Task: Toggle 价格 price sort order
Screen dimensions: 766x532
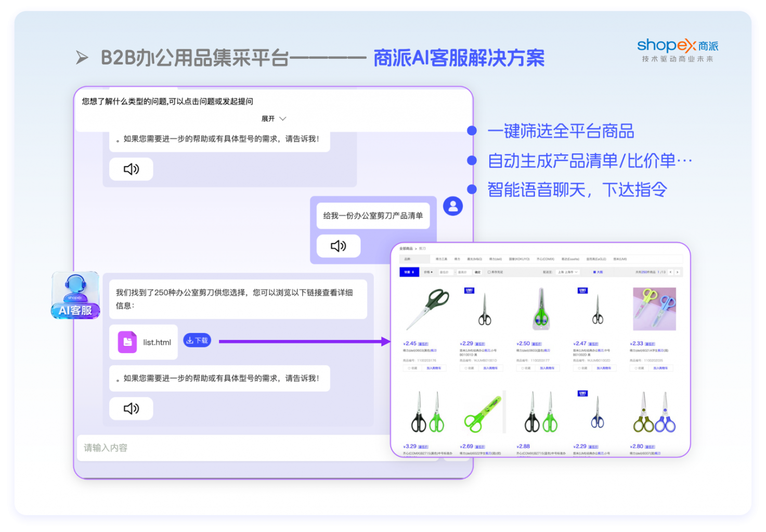Action: [427, 272]
